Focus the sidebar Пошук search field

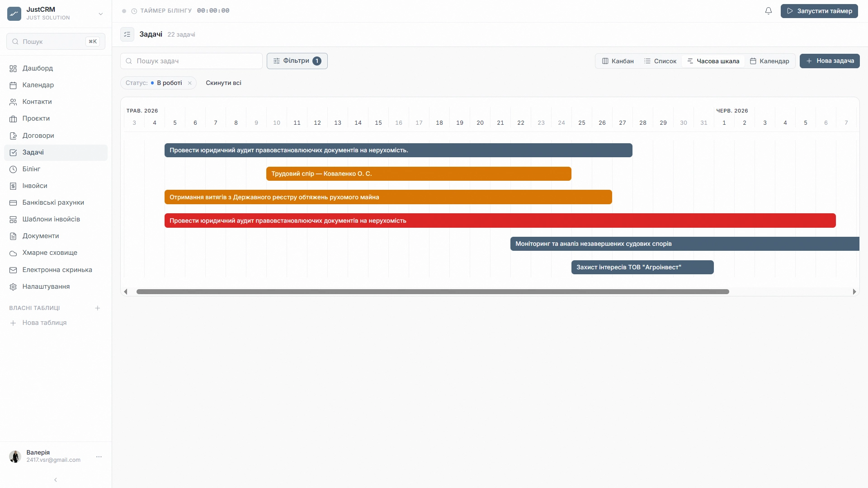[56, 42]
